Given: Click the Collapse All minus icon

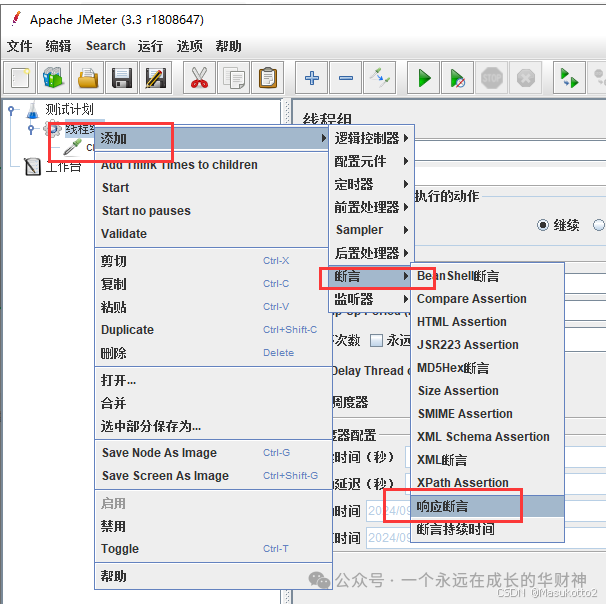Looking at the screenshot, I should tap(346, 77).
